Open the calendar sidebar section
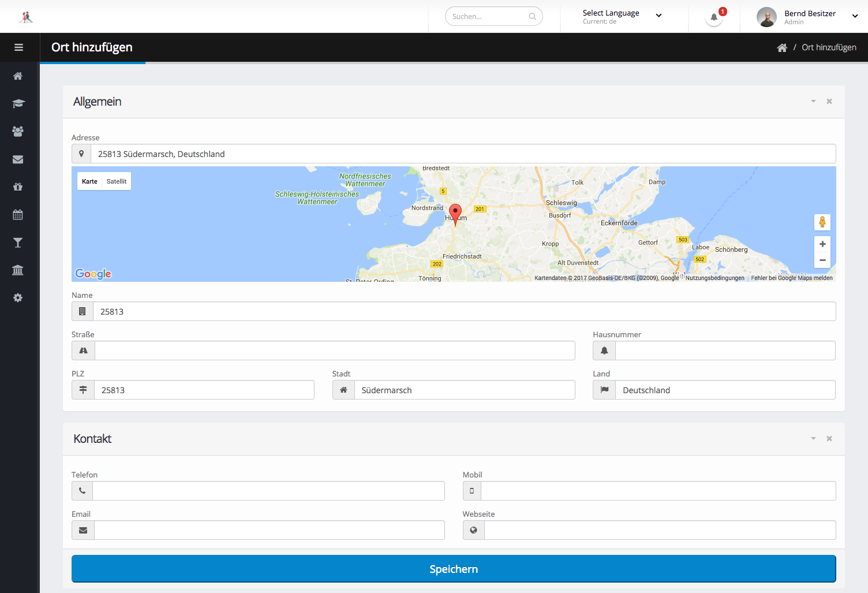Image resolution: width=868 pixels, height=593 pixels. coord(18,215)
